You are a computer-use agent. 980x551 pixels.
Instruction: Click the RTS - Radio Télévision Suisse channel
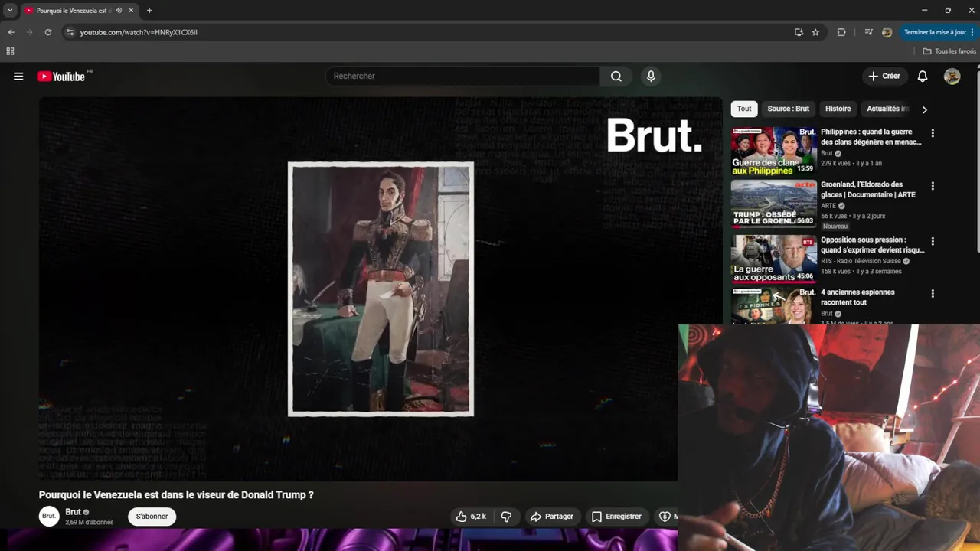tap(861, 261)
